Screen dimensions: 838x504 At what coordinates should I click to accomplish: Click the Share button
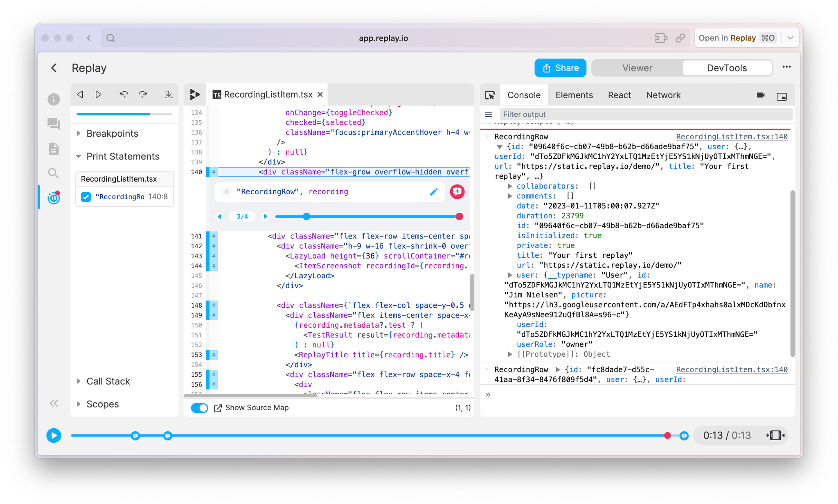[x=560, y=68]
